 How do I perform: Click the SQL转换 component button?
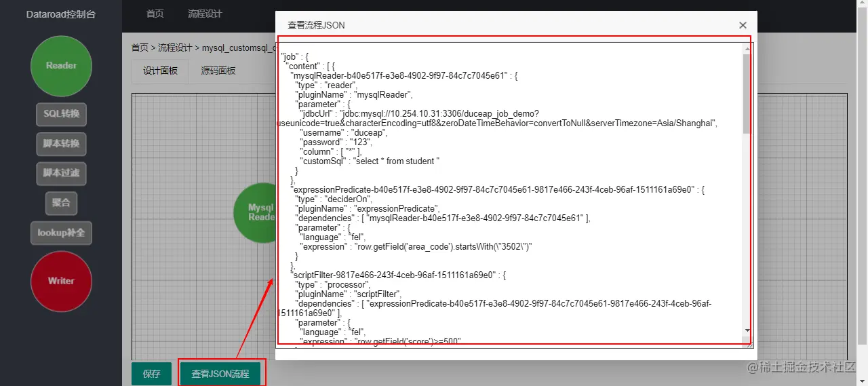[x=61, y=114]
